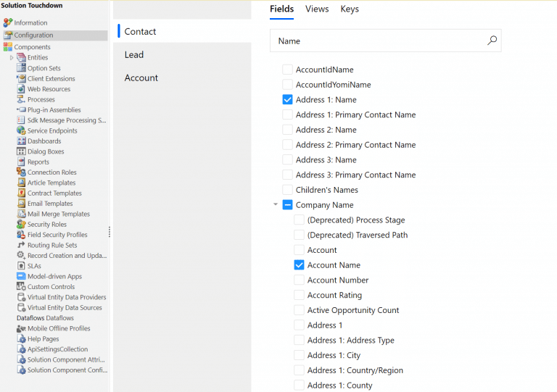Image resolution: width=557 pixels, height=392 pixels.
Task: Open the Security Roles icon
Action: [21, 225]
